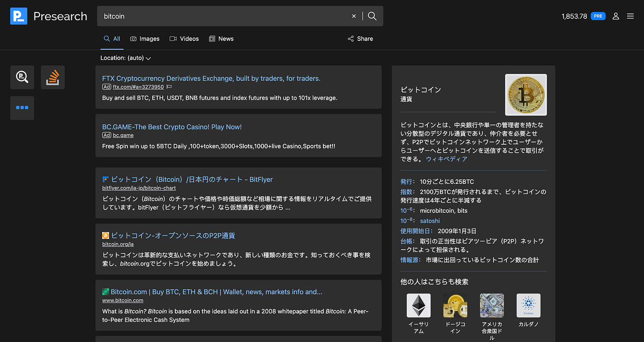Open the Ethereum (イーサリアム) related search
This screenshot has height=342, width=644.
(x=419, y=314)
